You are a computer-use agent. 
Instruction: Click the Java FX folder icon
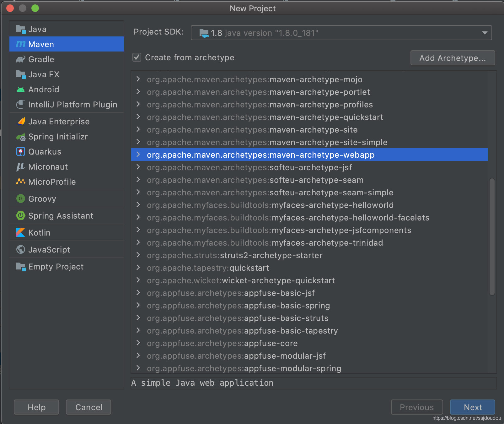pyautogui.click(x=21, y=74)
